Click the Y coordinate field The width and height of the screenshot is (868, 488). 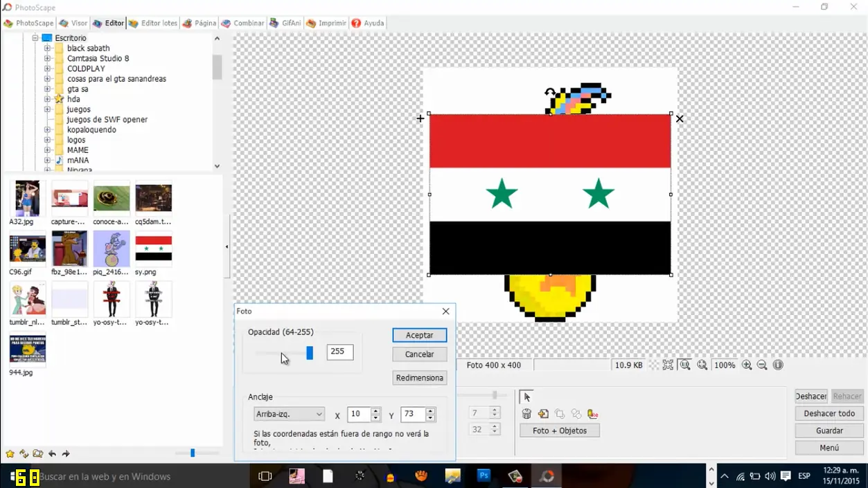(413, 414)
